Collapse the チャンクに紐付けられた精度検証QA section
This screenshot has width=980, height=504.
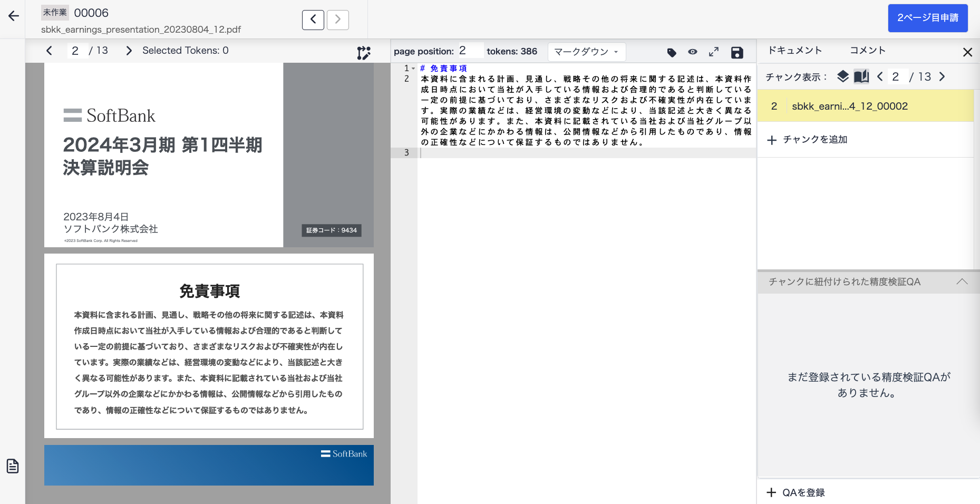pyautogui.click(x=962, y=282)
